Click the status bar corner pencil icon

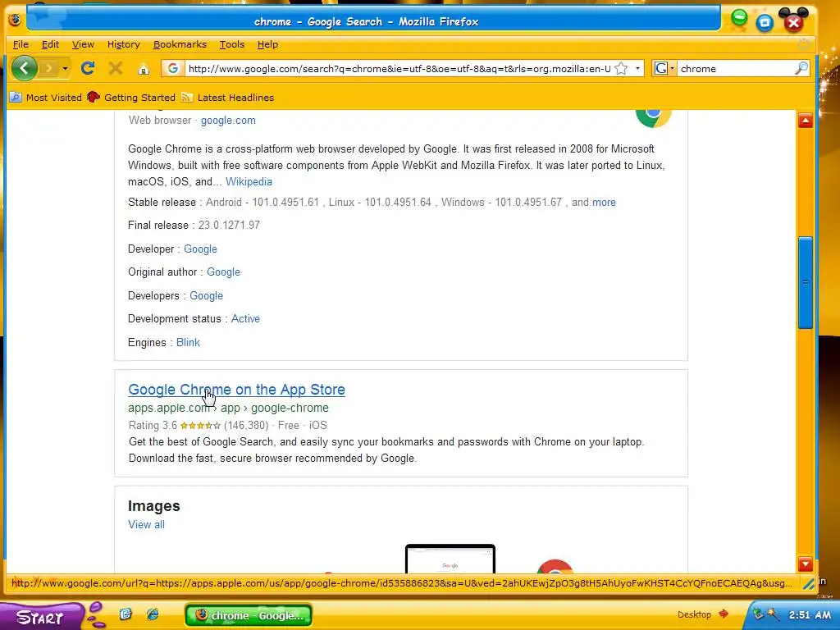[x=807, y=583]
